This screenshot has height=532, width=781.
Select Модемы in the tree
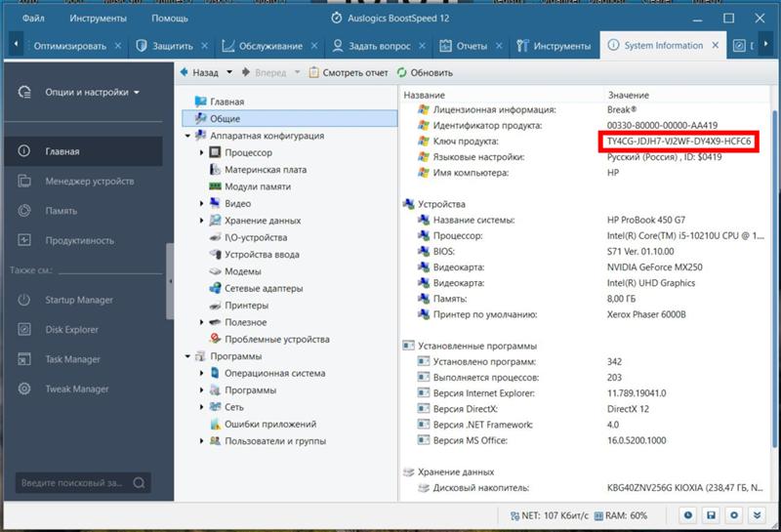coord(242,271)
